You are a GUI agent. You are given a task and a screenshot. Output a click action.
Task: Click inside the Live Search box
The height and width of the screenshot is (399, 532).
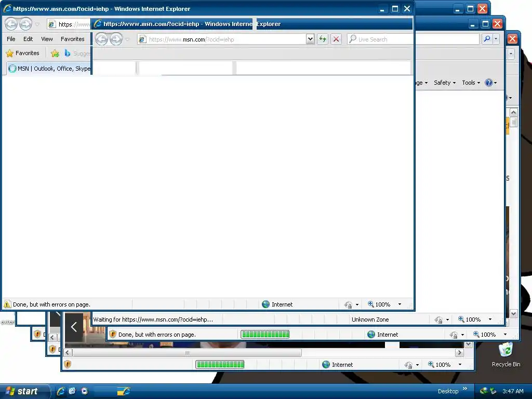(380, 39)
